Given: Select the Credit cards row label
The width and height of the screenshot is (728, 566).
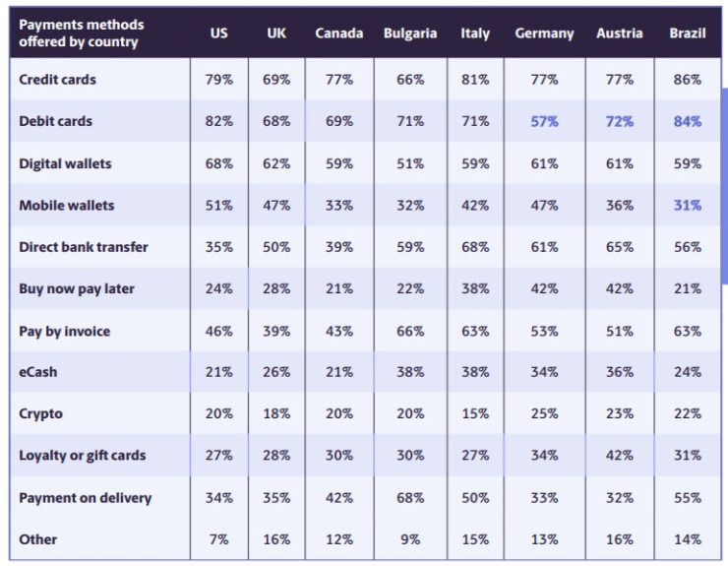Looking at the screenshot, I should (x=57, y=79).
